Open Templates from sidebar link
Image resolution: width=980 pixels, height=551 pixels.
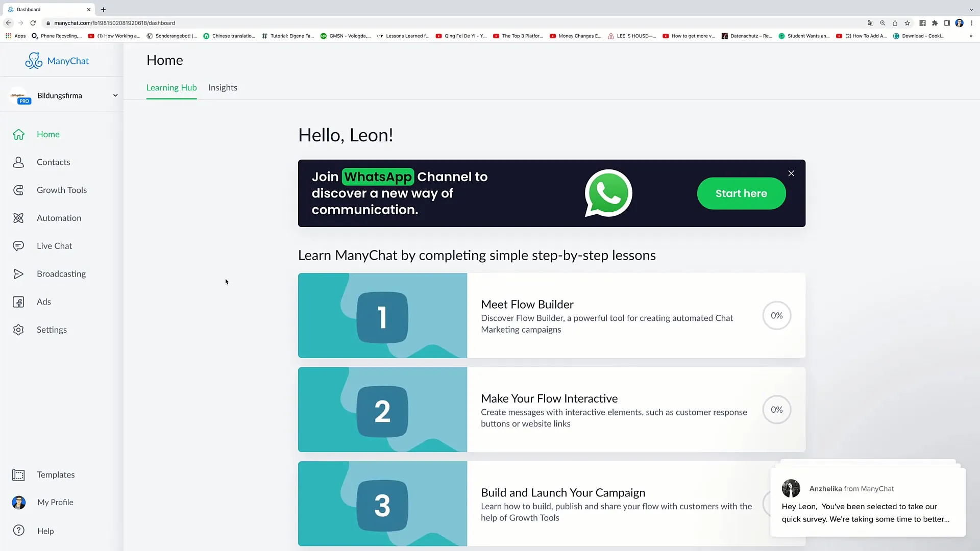click(56, 474)
